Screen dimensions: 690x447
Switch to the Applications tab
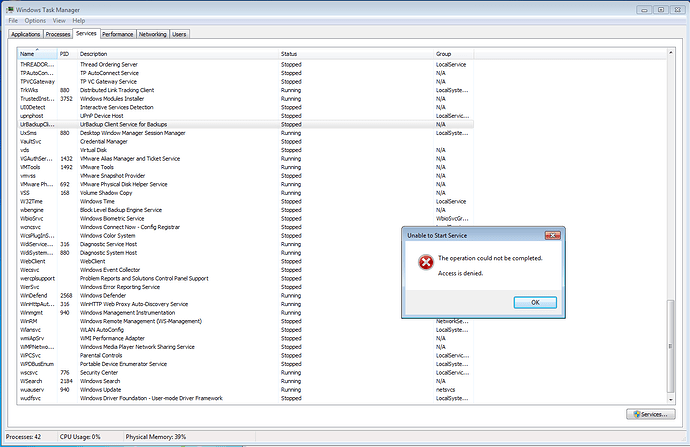pos(26,34)
